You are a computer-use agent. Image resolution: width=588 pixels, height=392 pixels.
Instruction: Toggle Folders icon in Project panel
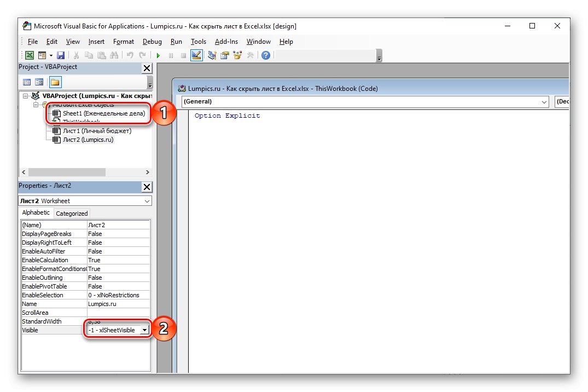click(x=55, y=82)
